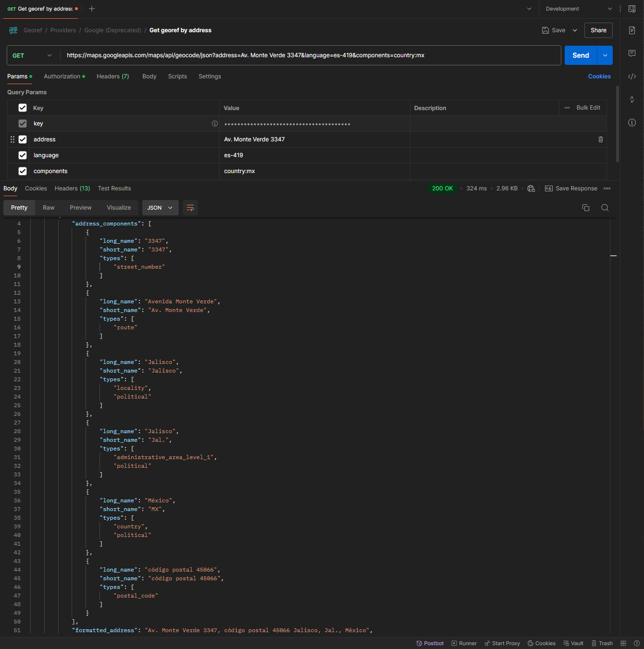The width and height of the screenshot is (644, 649).
Task: Open the code snippet icon in sidebar
Action: pos(632,76)
